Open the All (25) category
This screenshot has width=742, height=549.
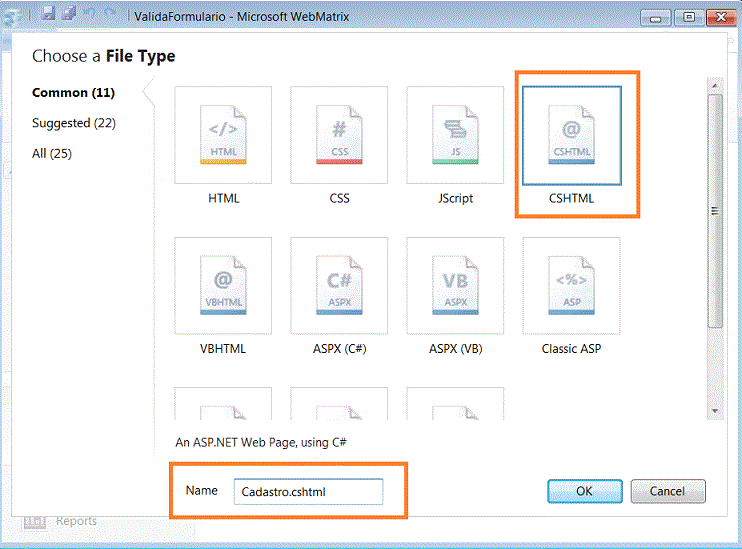coord(52,153)
